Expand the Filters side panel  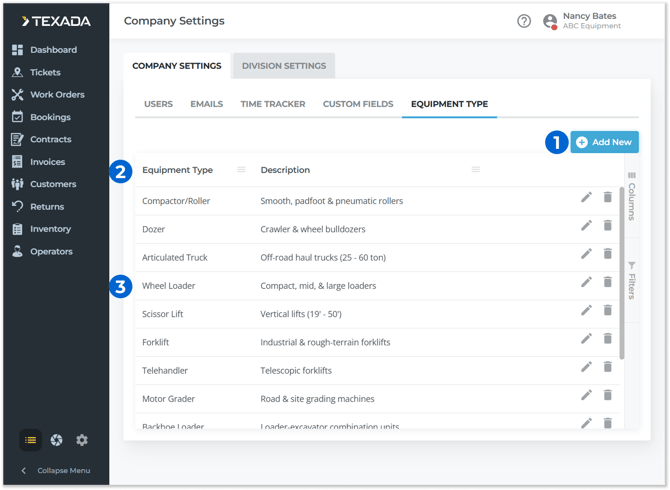(x=631, y=280)
